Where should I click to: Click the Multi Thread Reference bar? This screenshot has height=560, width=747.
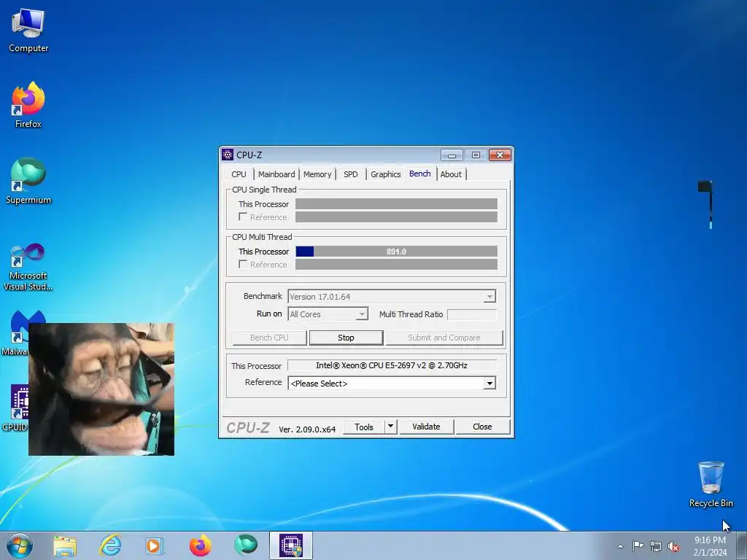[396, 264]
